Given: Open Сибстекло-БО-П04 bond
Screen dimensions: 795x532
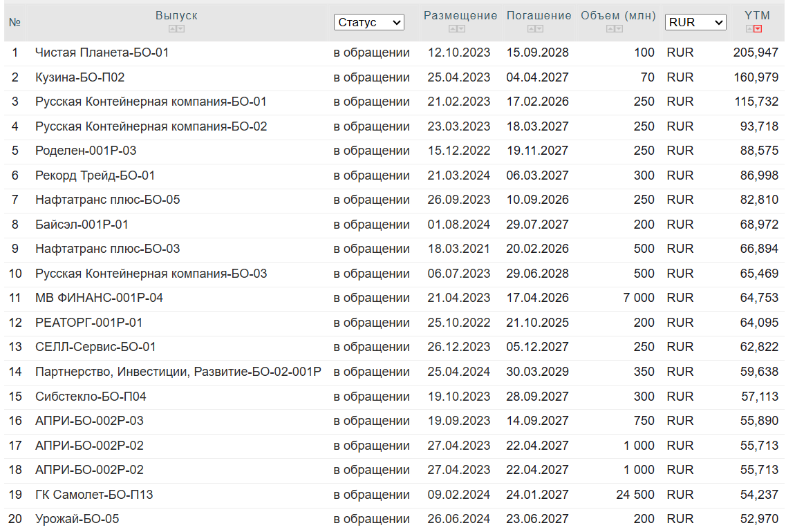Looking at the screenshot, I should tap(91, 397).
